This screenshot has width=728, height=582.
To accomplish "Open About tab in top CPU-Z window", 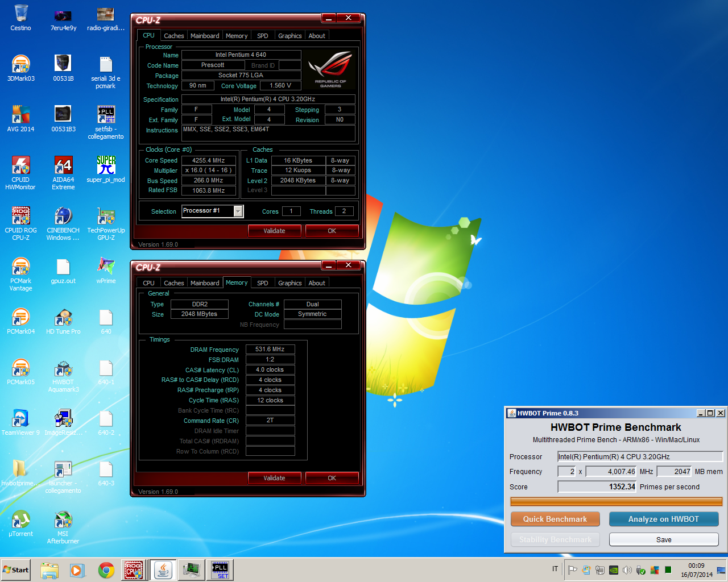I will (x=317, y=36).
